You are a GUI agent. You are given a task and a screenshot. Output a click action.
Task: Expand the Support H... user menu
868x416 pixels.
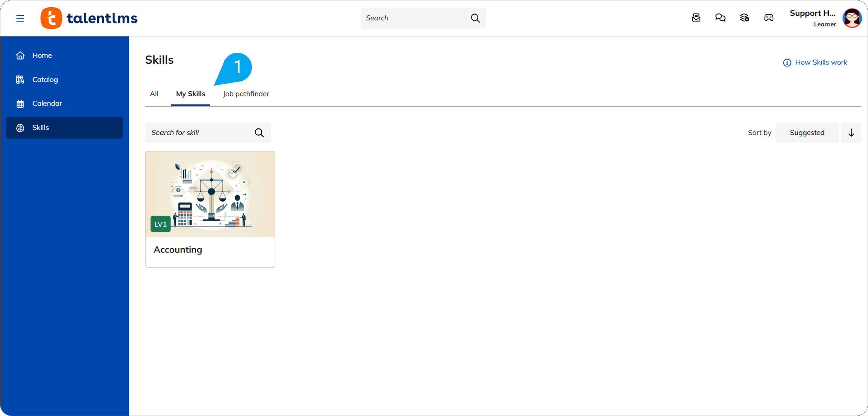[813, 14]
